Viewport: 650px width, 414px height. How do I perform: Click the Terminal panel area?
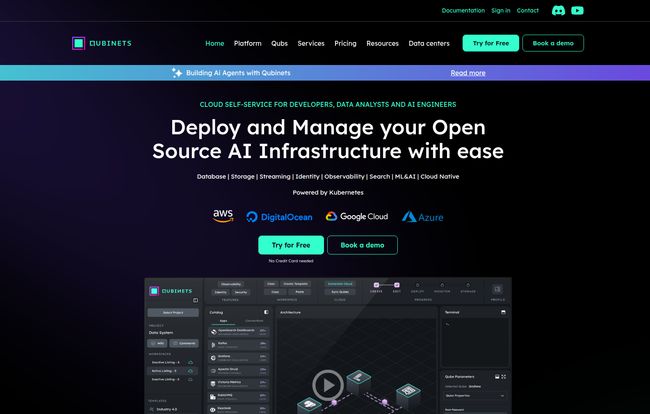click(475, 342)
